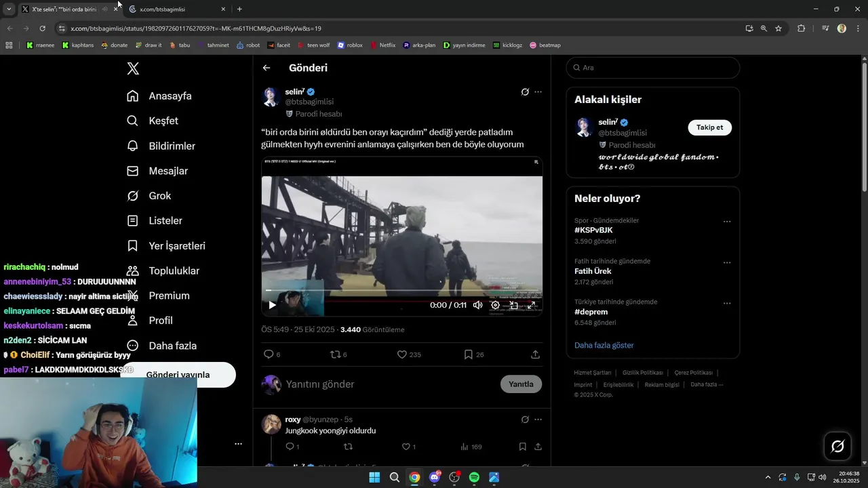Viewport: 868px width, 488px height.
Task: Play the post video
Action: (x=272, y=305)
